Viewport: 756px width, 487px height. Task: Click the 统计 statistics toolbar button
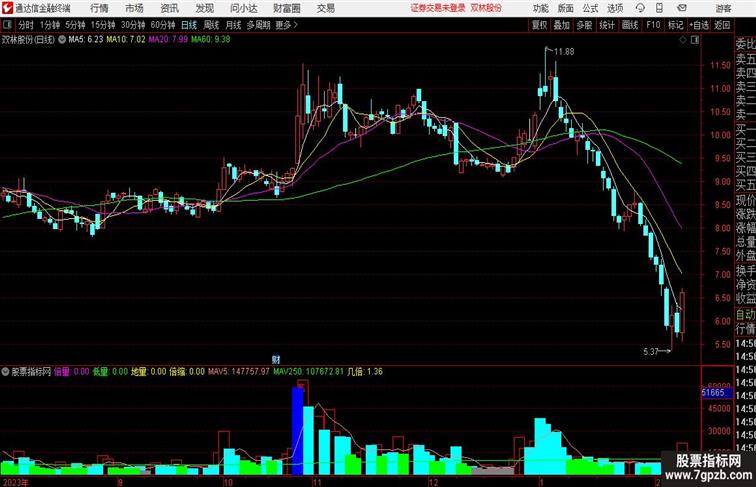[607, 25]
